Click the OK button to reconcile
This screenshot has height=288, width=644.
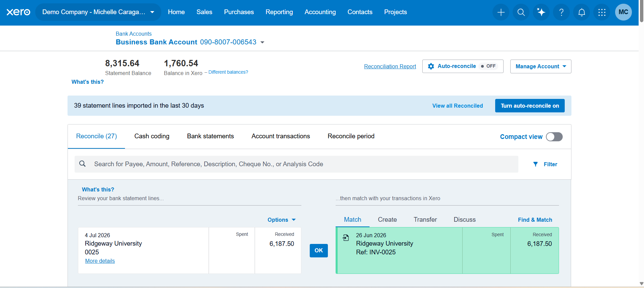319,250
